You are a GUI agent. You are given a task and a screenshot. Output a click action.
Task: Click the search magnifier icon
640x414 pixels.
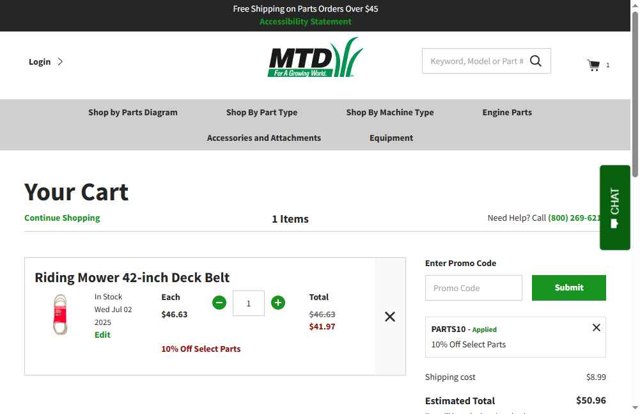536,61
